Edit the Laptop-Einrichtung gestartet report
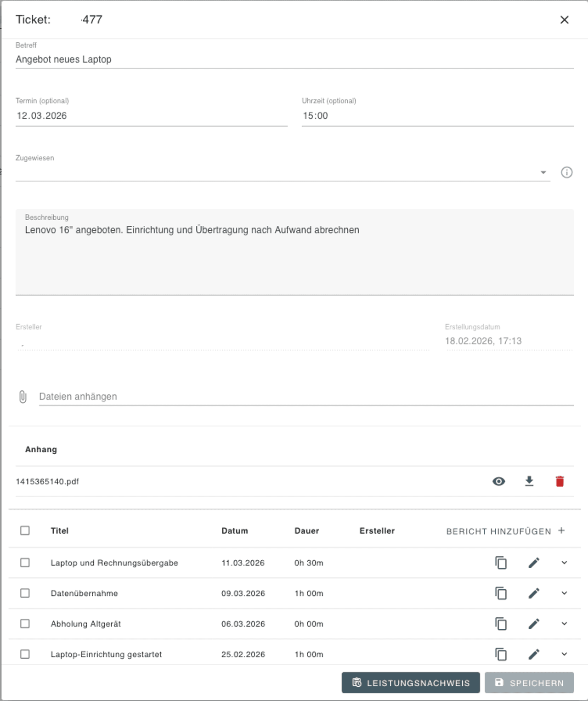The image size is (588, 701). click(534, 654)
